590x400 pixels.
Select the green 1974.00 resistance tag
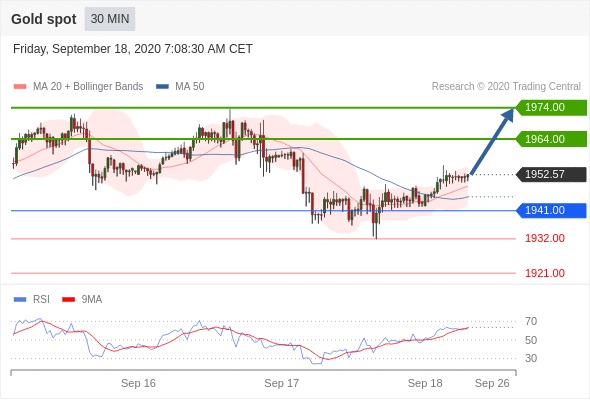point(551,108)
